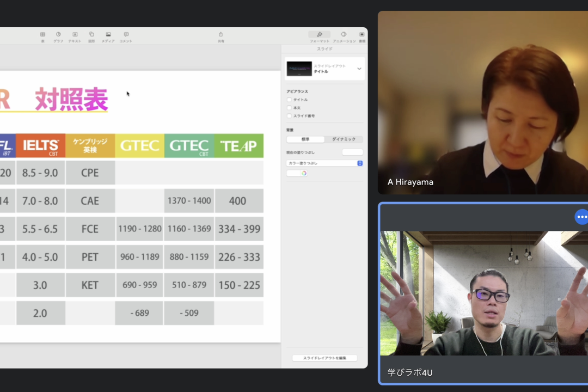Enable the タイトル appearance checkbox
The width and height of the screenshot is (588, 392).
(289, 100)
